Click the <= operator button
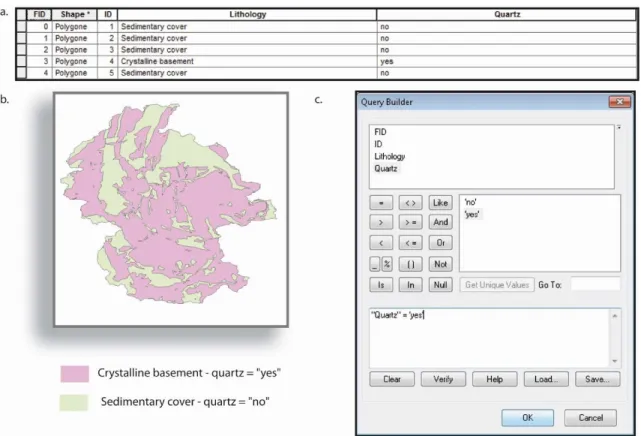This screenshot has width=641, height=436. click(x=410, y=243)
